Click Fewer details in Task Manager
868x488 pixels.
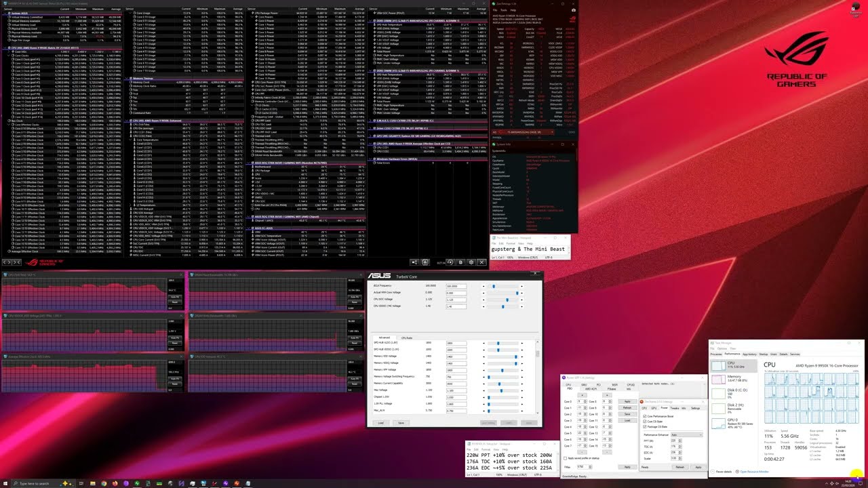(722, 472)
